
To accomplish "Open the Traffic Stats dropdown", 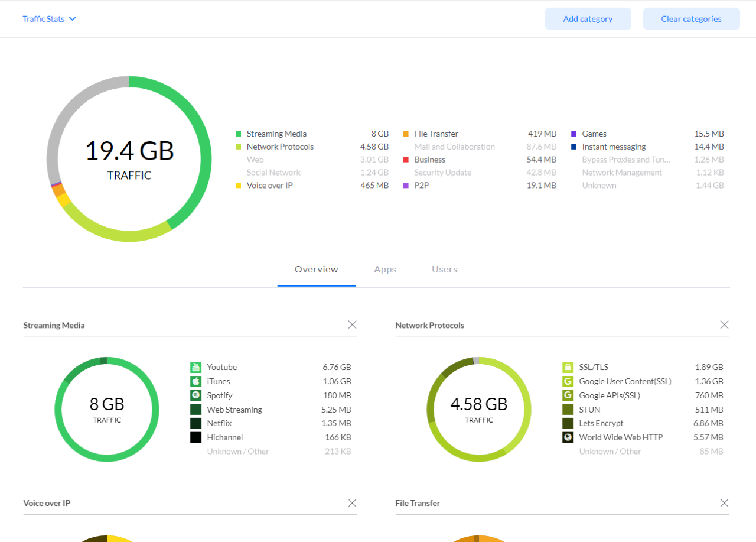I will (50, 19).
